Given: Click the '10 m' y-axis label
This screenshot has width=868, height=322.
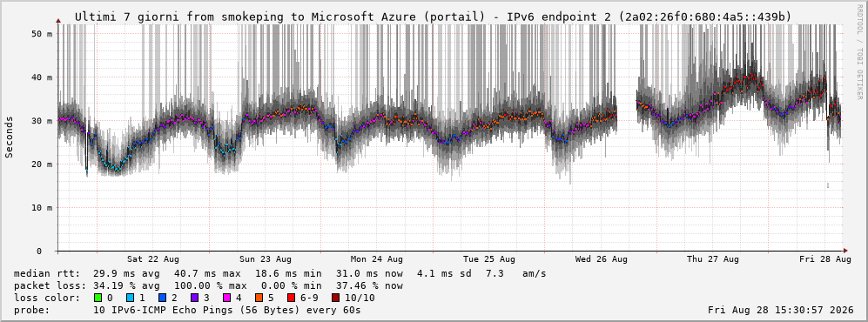Looking at the screenshot, I should (42, 207).
